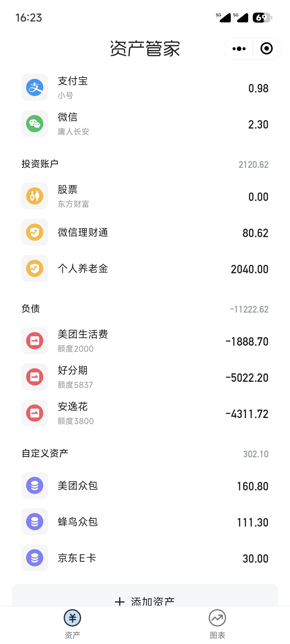Screen dimensions: 290x644
Task: Tap the Alipay (支付宝) account icon
Action: coord(35,88)
